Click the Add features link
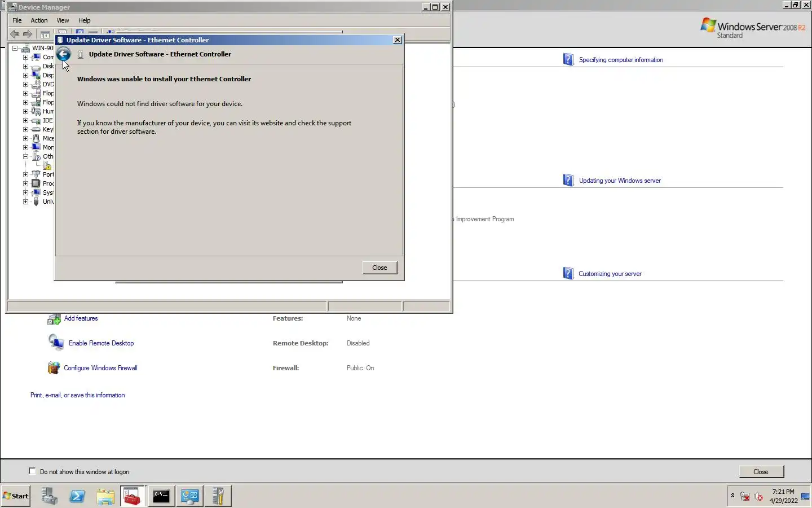Viewport: 812px width, 508px height. (81, 318)
